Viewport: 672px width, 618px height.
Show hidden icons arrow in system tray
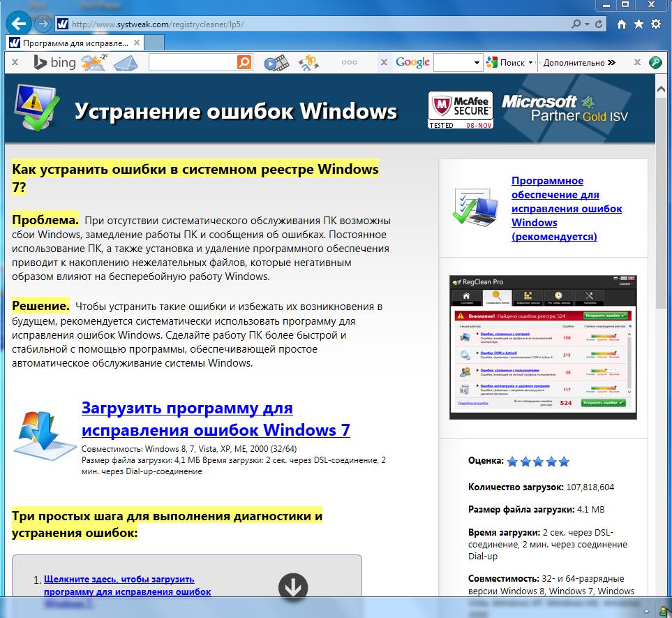(646, 611)
